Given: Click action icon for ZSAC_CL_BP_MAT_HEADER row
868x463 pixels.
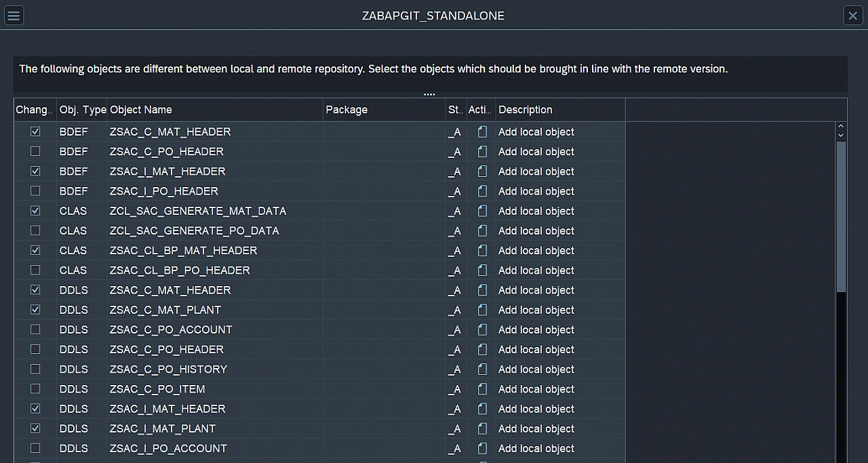Looking at the screenshot, I should pos(482,250).
